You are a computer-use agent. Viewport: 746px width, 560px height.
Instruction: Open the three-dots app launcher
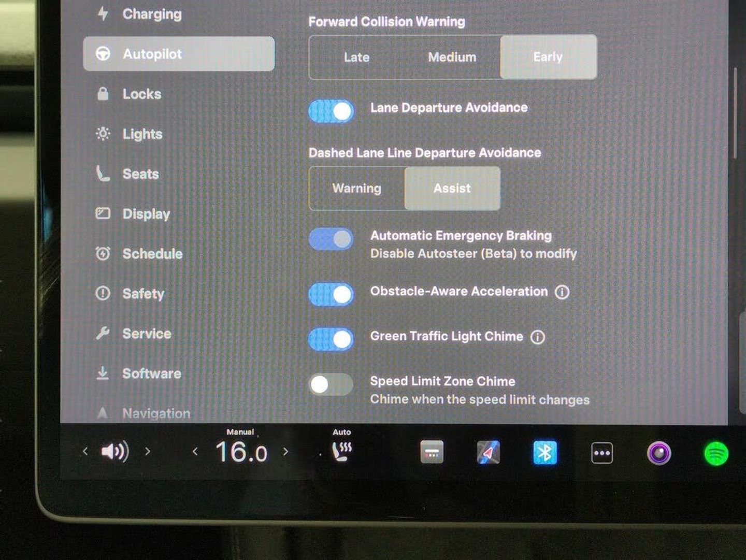coord(602,453)
